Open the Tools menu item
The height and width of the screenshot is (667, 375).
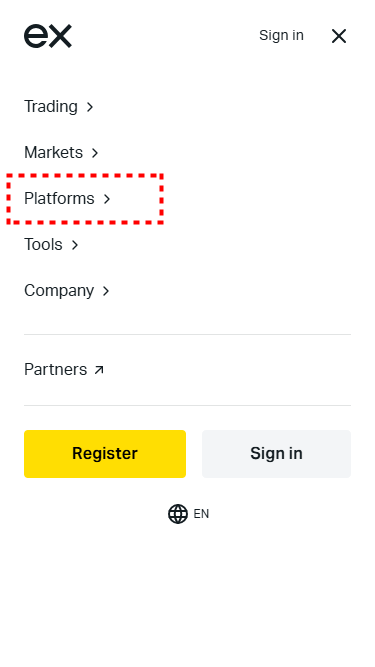pos(43,245)
